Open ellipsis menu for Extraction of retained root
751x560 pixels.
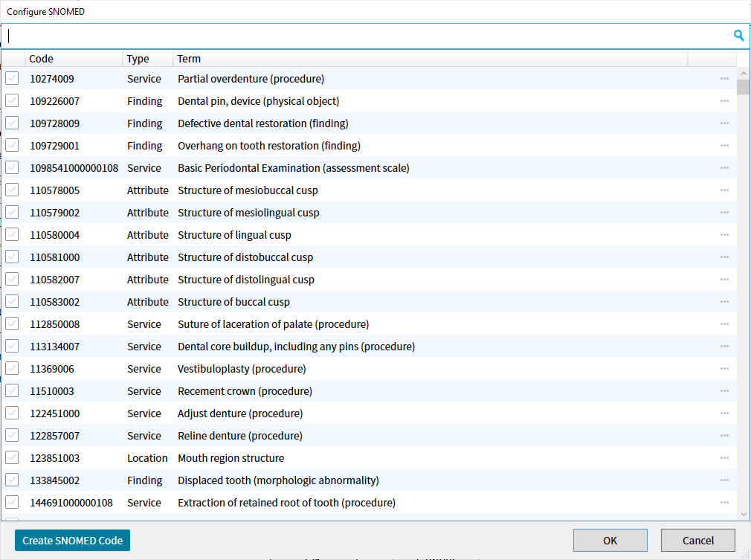tap(724, 503)
